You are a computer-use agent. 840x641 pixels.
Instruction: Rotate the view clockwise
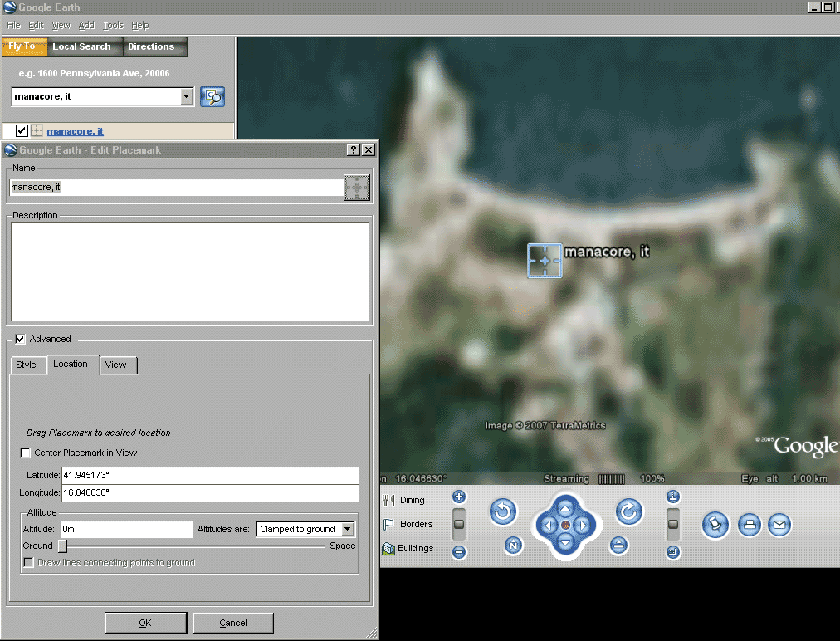(629, 512)
